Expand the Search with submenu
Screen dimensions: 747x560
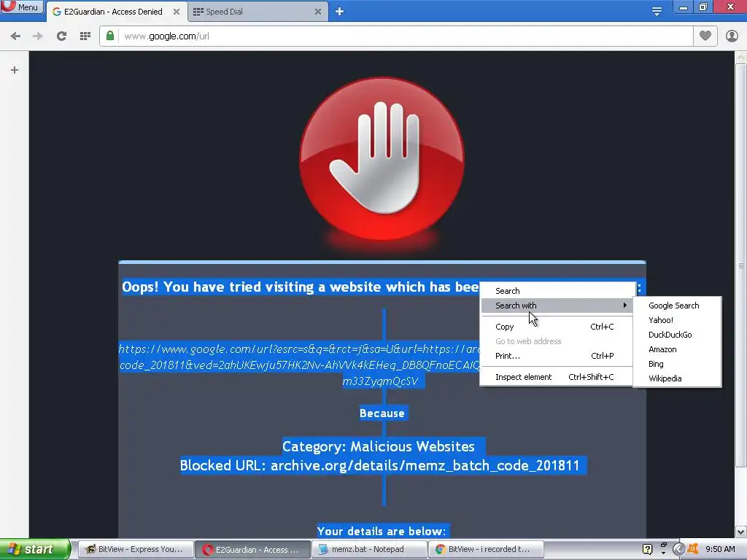(x=556, y=306)
